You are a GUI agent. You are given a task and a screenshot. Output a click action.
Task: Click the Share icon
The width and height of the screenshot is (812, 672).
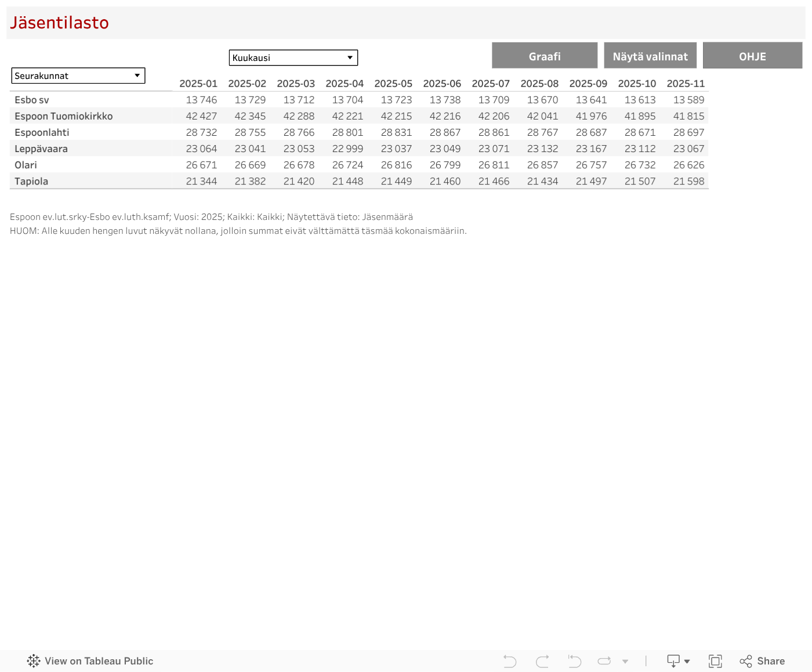(762, 661)
